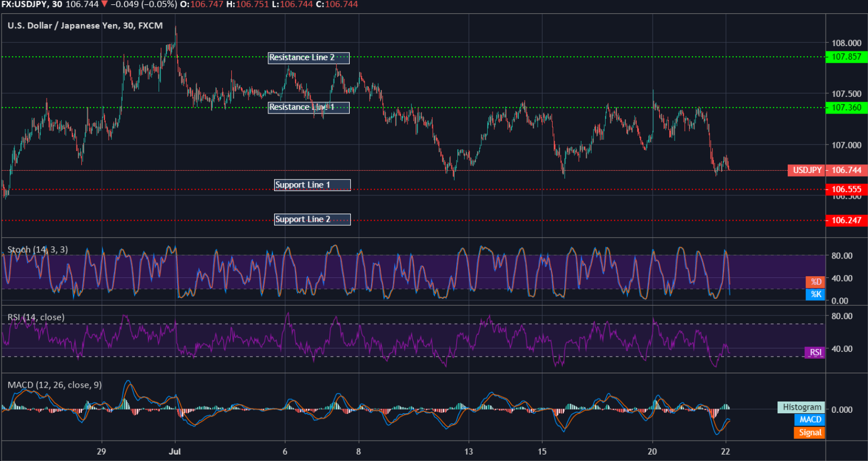Click the 108.000 price axis label
The height and width of the screenshot is (461, 868).
pos(846,43)
